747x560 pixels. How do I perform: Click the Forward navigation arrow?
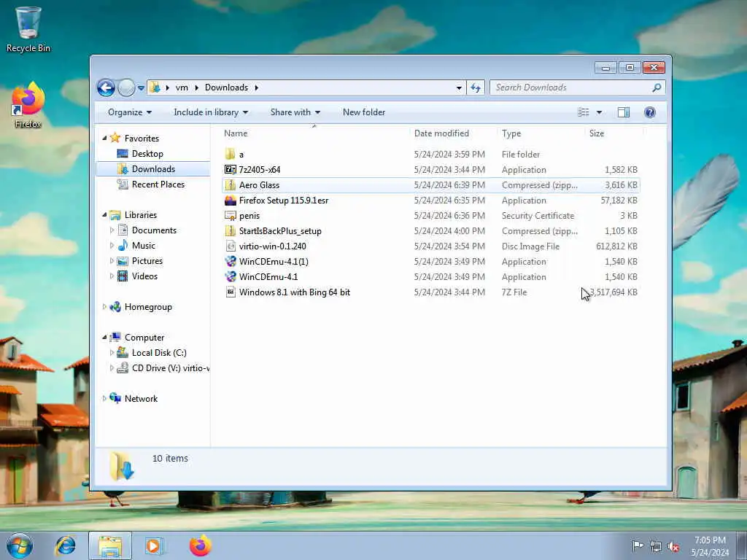pyautogui.click(x=126, y=87)
